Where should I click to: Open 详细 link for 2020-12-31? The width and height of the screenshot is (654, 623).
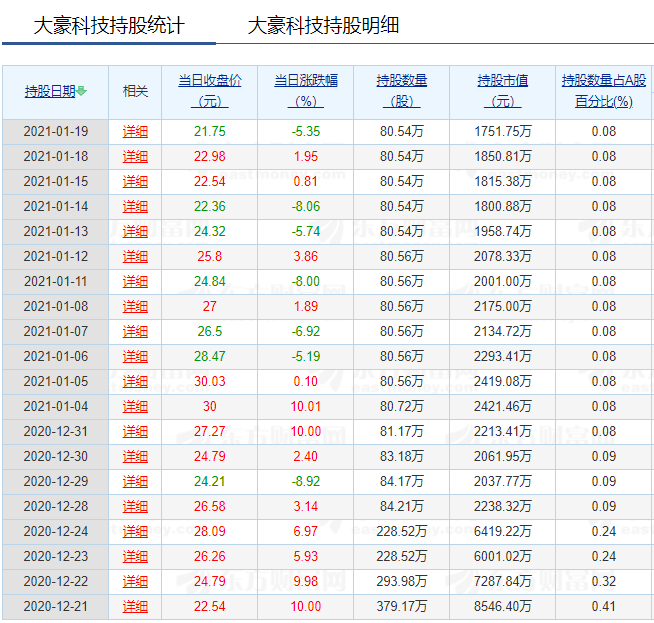(135, 432)
